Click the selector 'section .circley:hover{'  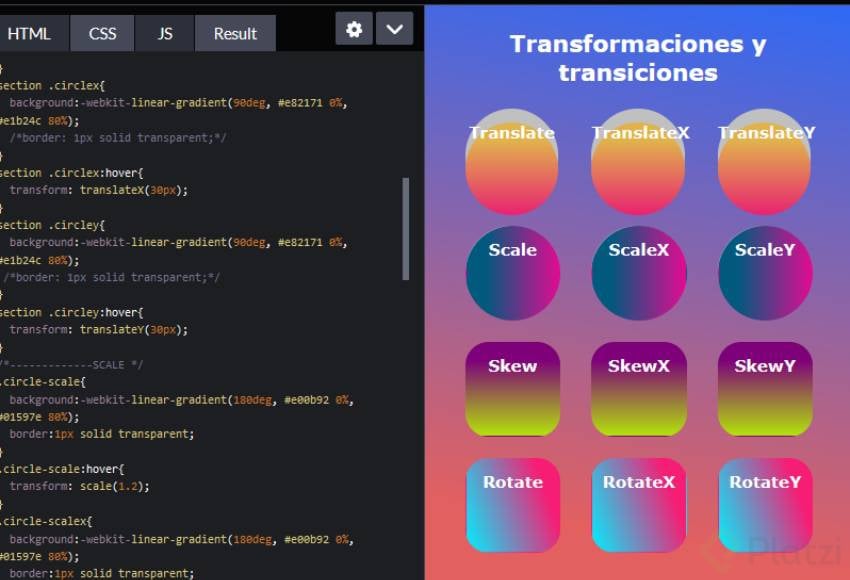[x=72, y=312]
